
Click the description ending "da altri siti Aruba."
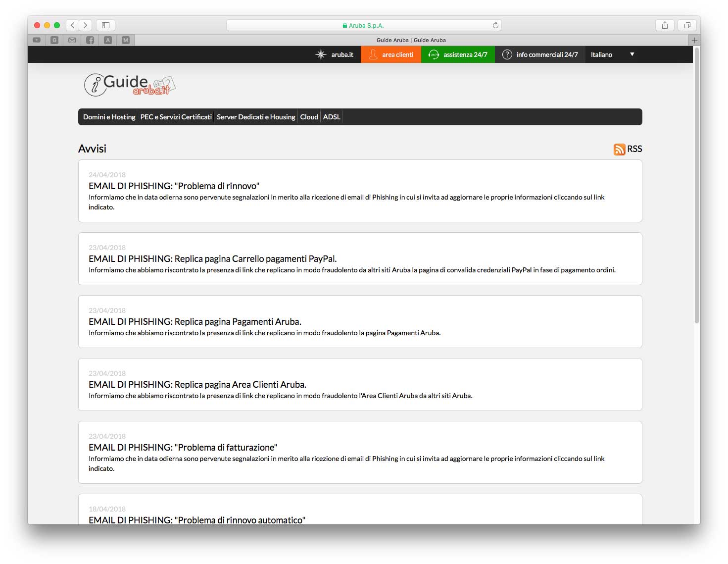coord(280,396)
